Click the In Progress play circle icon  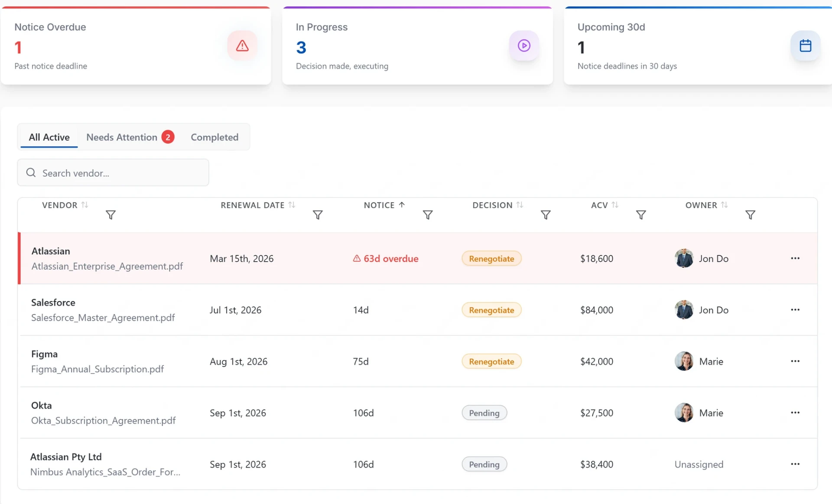[x=524, y=46]
